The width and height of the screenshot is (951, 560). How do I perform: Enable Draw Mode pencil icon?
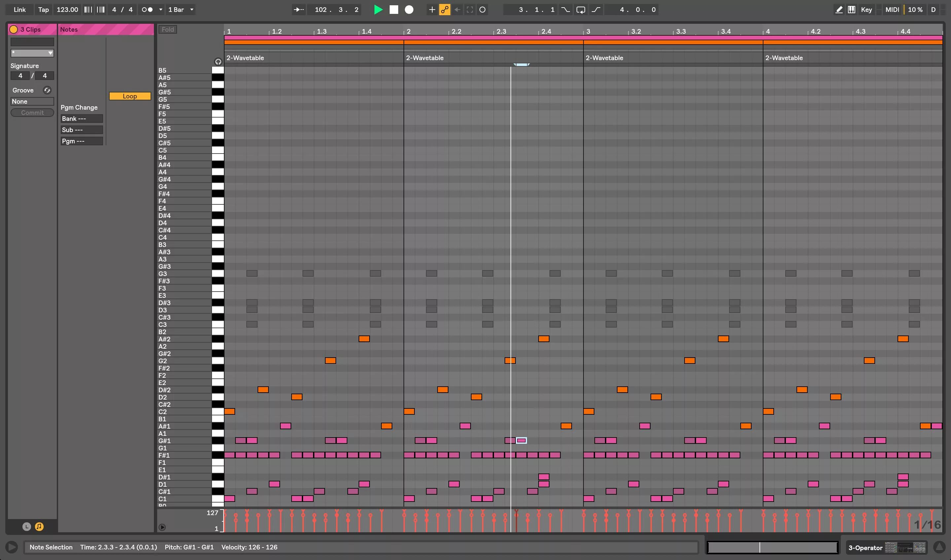tap(839, 10)
